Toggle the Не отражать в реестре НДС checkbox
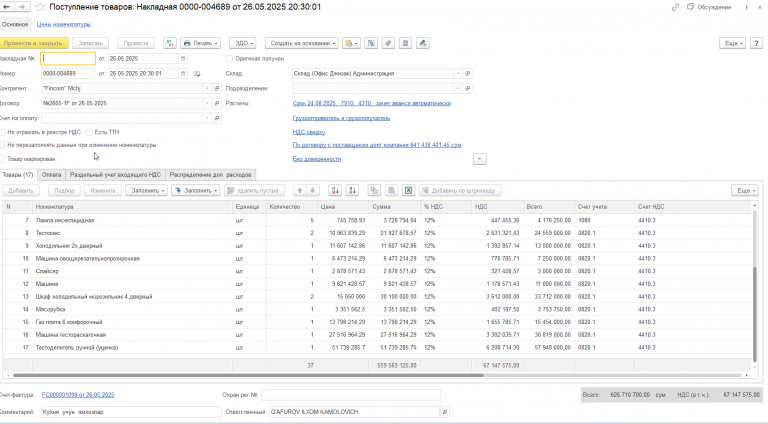The image size is (768, 424). point(2,132)
